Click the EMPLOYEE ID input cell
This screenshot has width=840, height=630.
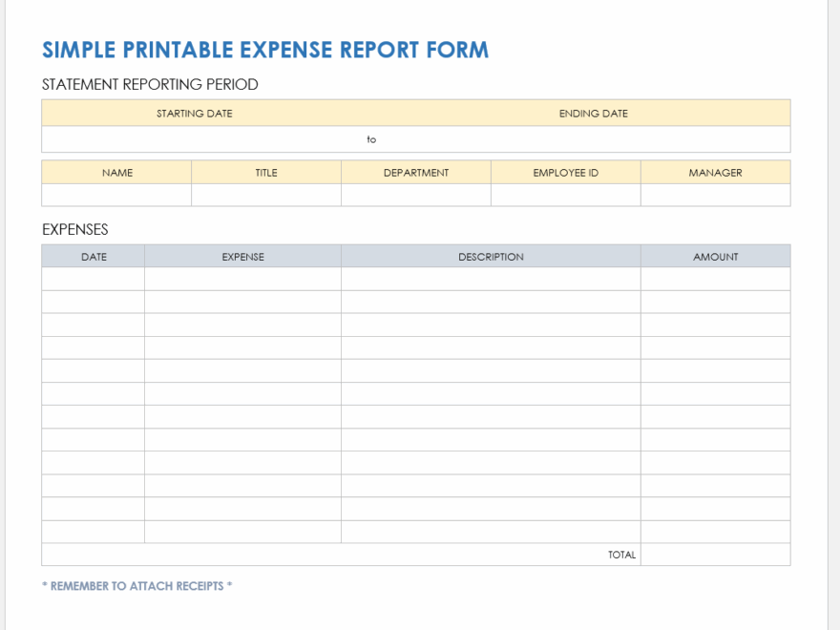[564, 195]
